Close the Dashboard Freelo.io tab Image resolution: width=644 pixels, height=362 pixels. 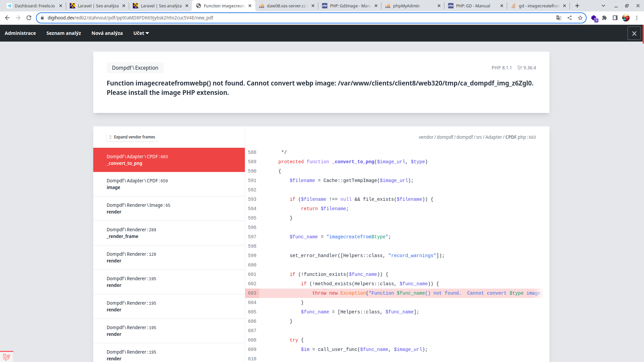coord(61,6)
